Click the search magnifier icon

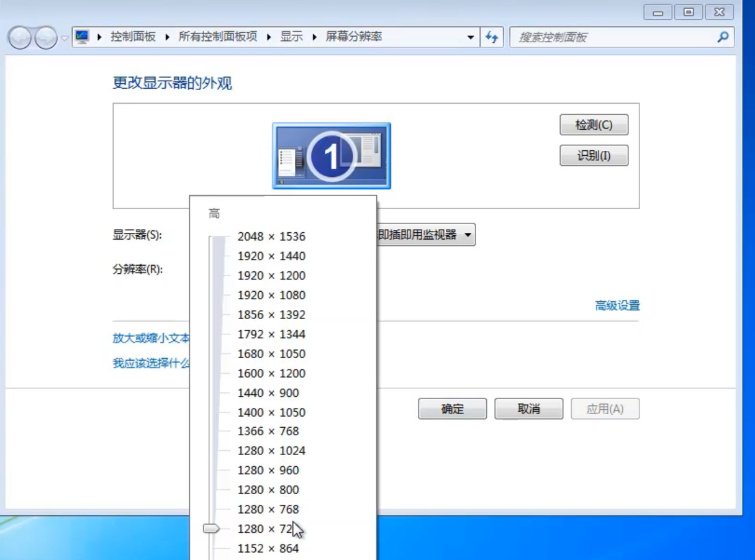click(x=722, y=37)
